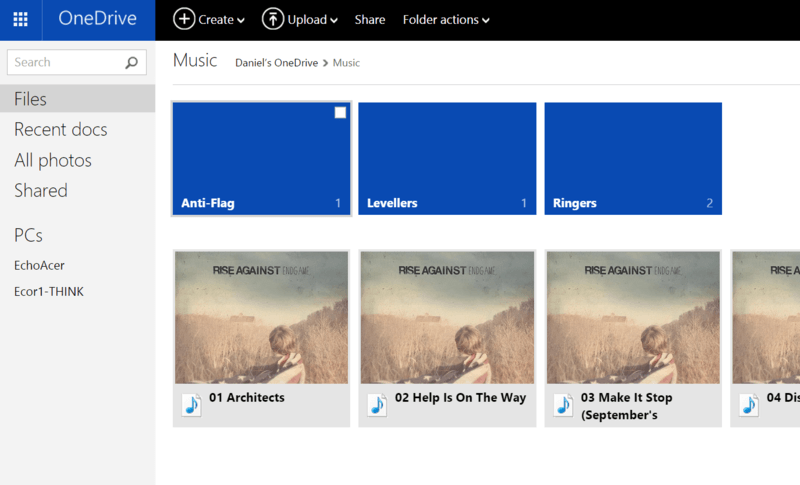Open the Folder actions dropdown
The image size is (800, 485).
point(446,20)
